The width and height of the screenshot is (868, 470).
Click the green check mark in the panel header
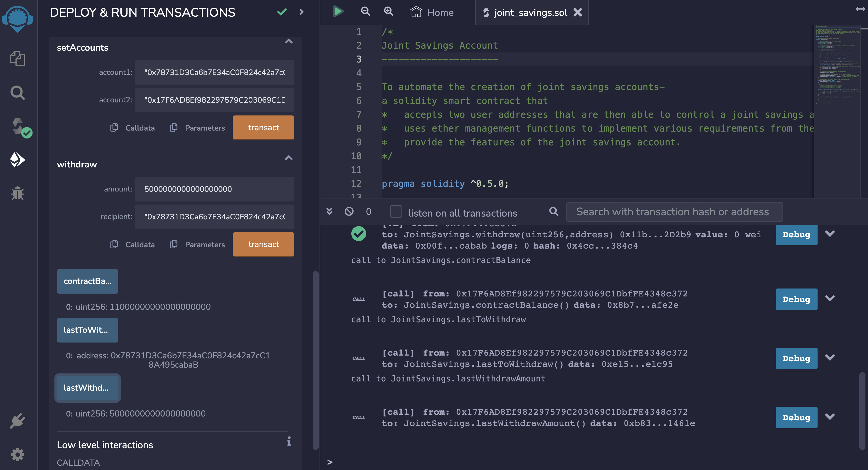[x=282, y=13]
